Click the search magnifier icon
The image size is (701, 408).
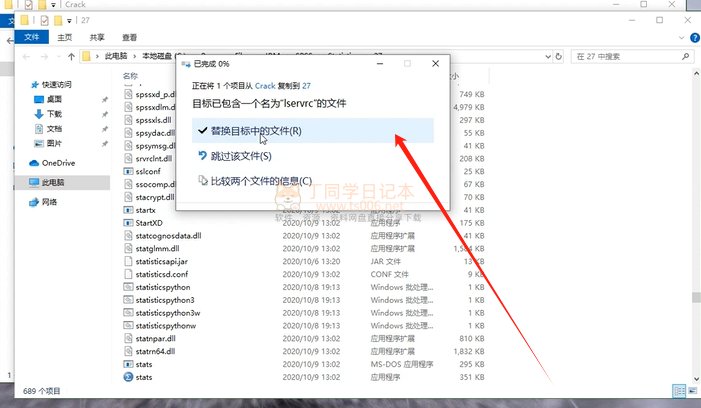tap(685, 56)
